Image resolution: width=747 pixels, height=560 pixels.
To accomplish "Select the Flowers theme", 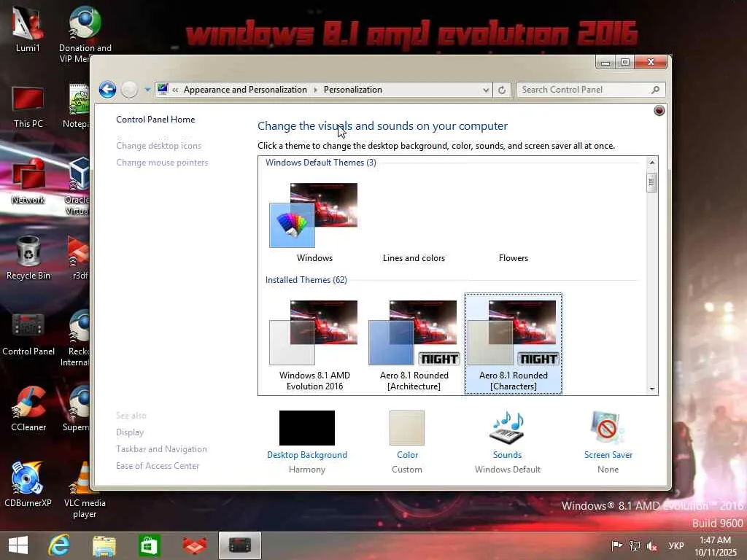I will [x=513, y=258].
